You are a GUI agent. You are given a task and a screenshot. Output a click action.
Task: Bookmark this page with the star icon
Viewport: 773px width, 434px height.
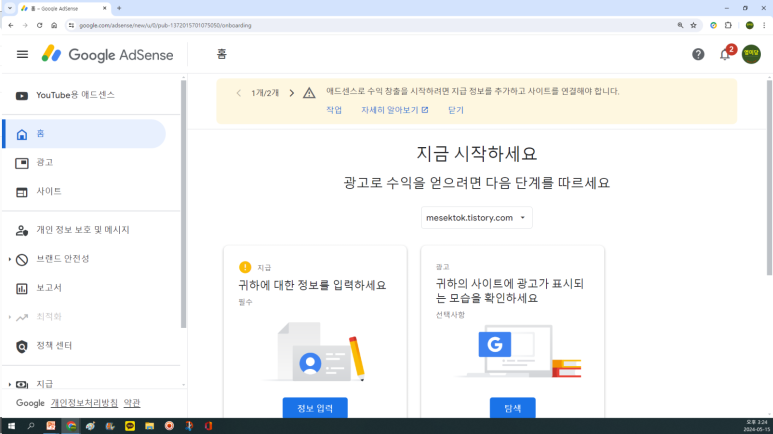[693, 25]
